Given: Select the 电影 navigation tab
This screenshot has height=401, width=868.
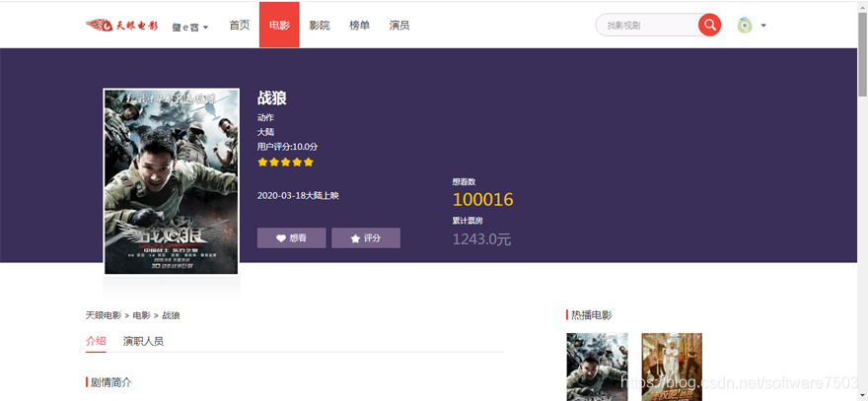Looking at the screenshot, I should (x=279, y=25).
